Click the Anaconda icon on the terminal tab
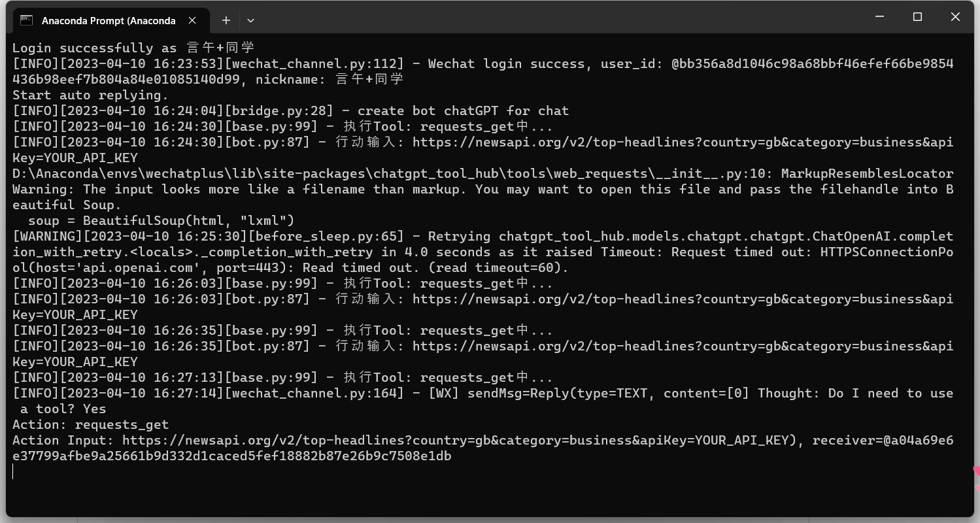Screen dimensions: 980x523 25,20
